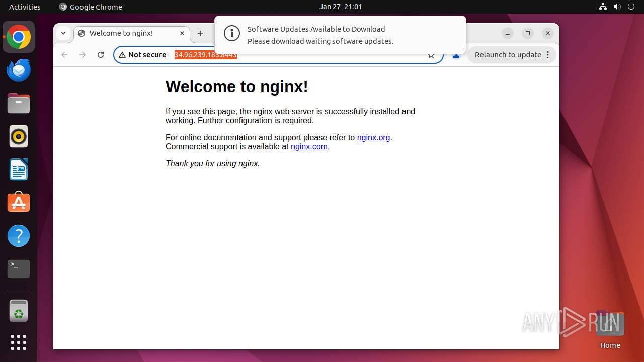
Task: Open the network status icon in top bar
Action: pos(603,7)
